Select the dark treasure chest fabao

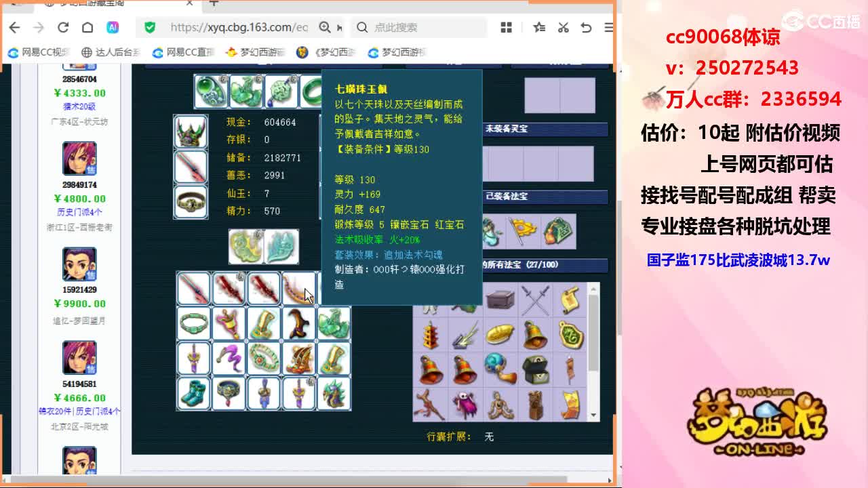[x=536, y=369]
